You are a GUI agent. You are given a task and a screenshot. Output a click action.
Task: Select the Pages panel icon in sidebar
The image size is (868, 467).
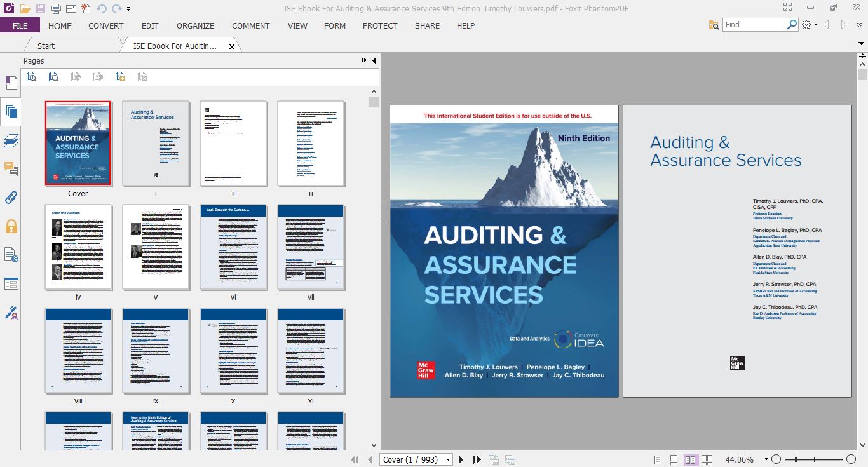[x=11, y=112]
